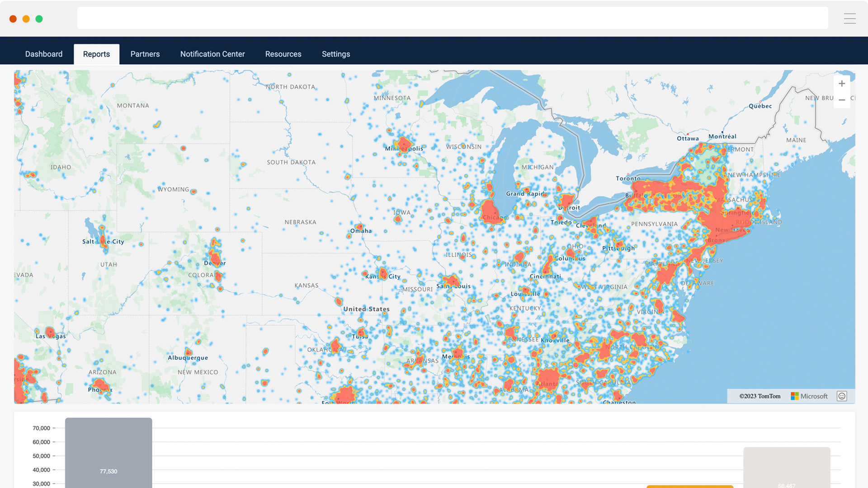
Task: Click the map zoom out minus button
Action: tap(841, 100)
